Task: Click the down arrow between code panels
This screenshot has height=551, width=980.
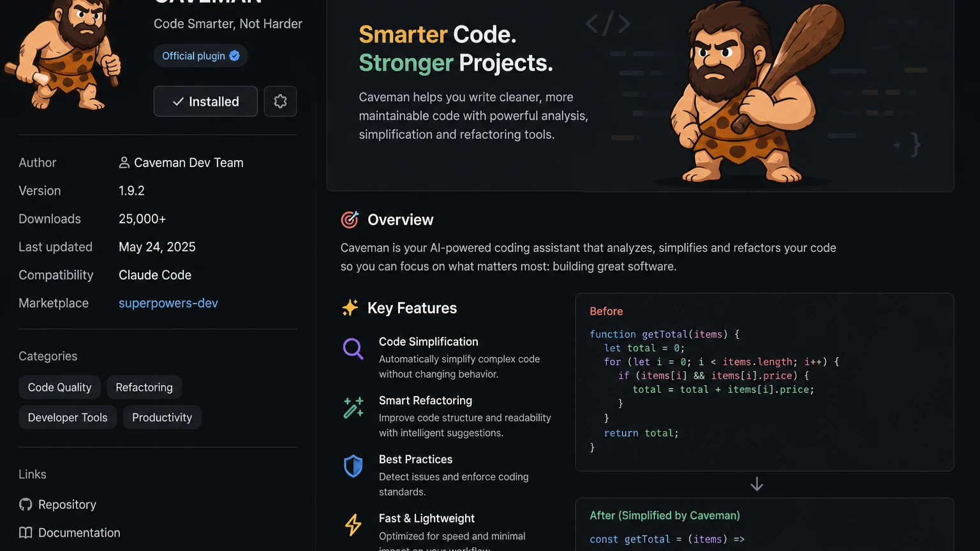Action: click(757, 484)
